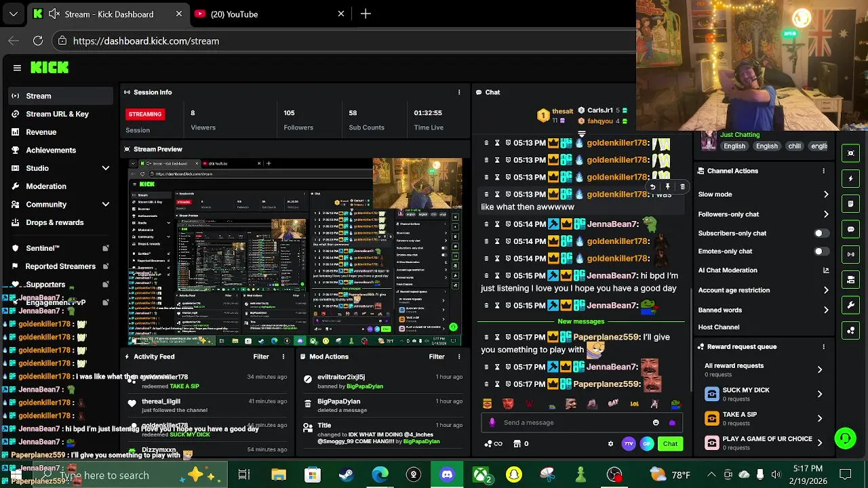The image size is (868, 488).
Task: Open Reward request queue options menu
Action: 824,346
